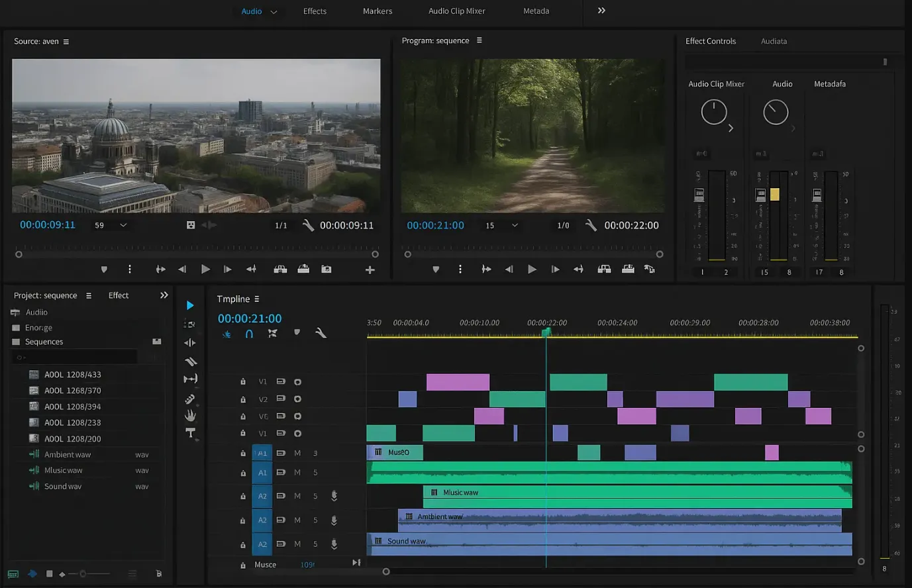Open the Sequences bin
Image resolution: width=912 pixels, height=588 pixels.
tap(44, 342)
